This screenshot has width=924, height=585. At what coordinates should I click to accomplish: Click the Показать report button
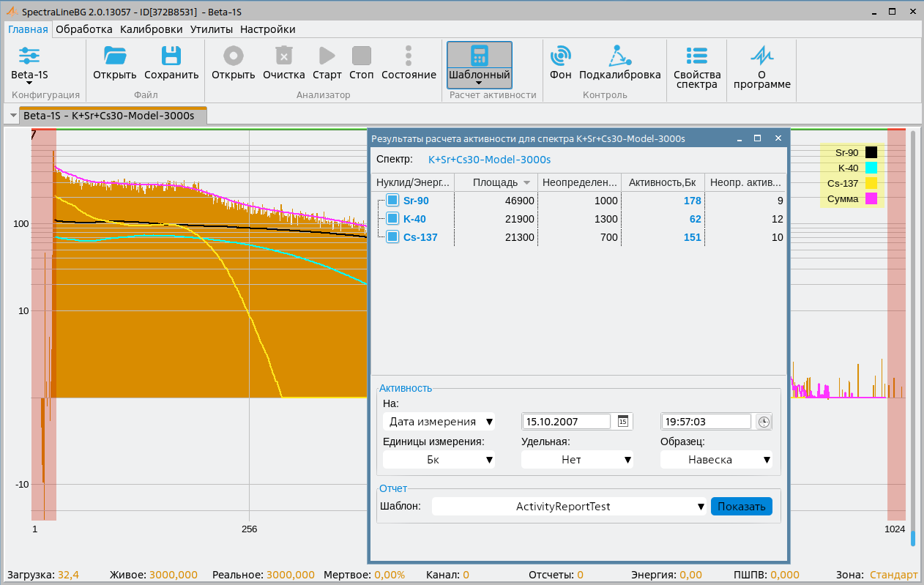pos(741,507)
